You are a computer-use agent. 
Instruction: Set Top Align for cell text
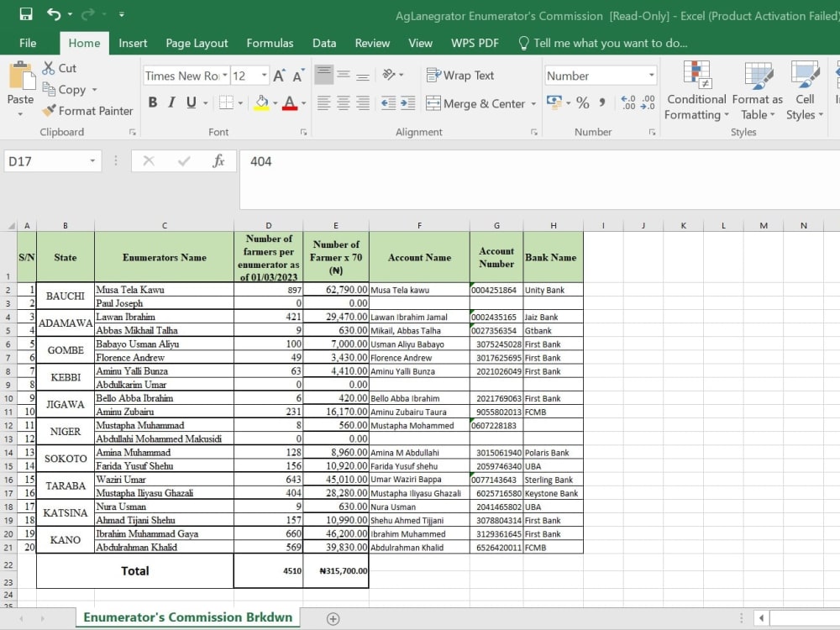click(x=323, y=75)
